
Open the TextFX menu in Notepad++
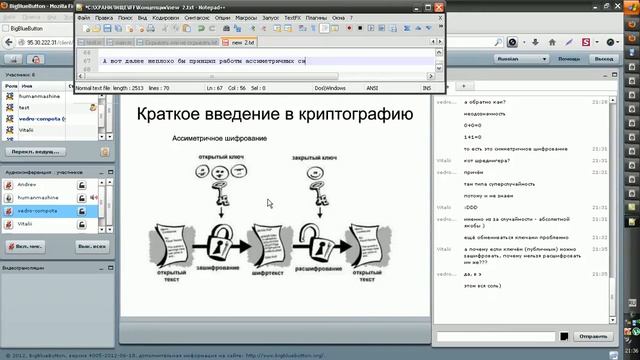point(292,18)
